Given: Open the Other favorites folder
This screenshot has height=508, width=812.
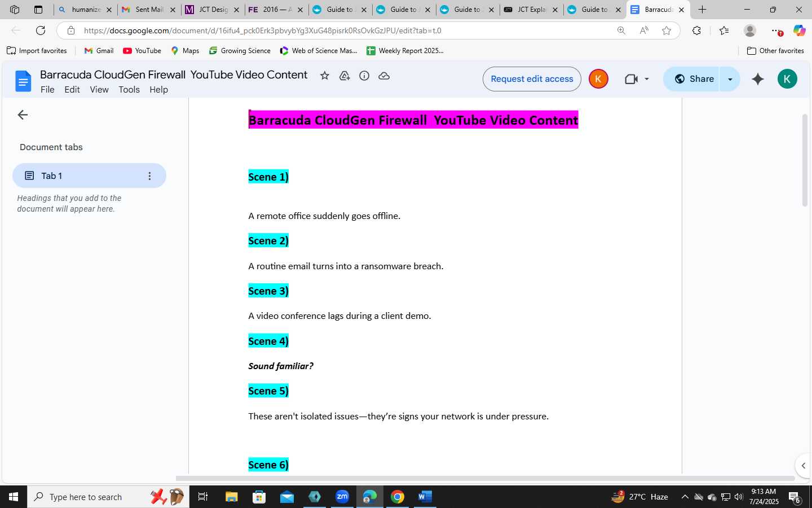Looking at the screenshot, I should point(775,51).
